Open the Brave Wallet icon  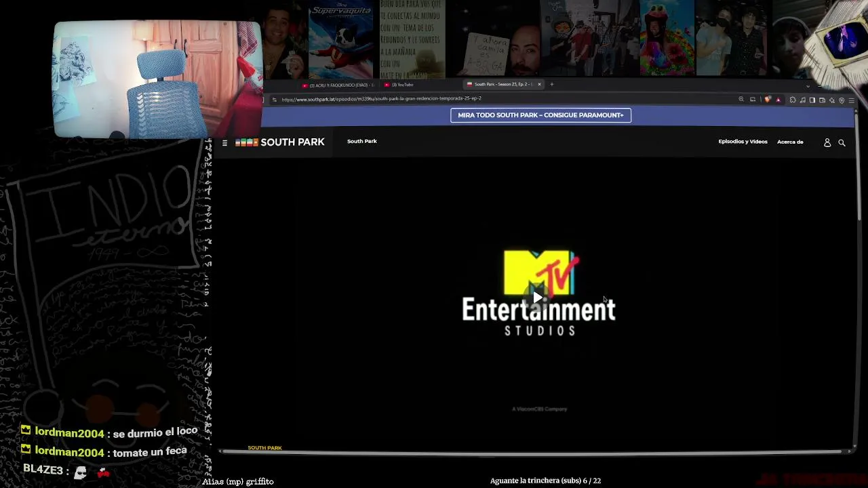click(x=822, y=100)
